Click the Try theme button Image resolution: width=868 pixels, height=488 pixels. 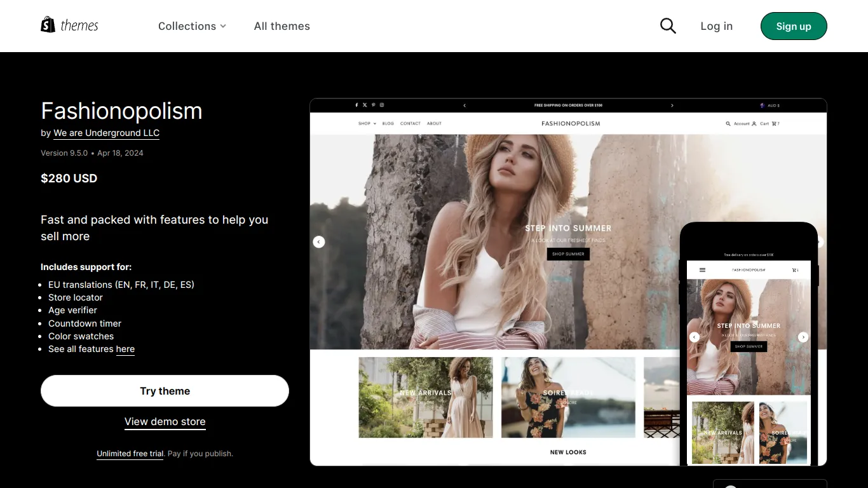165,391
